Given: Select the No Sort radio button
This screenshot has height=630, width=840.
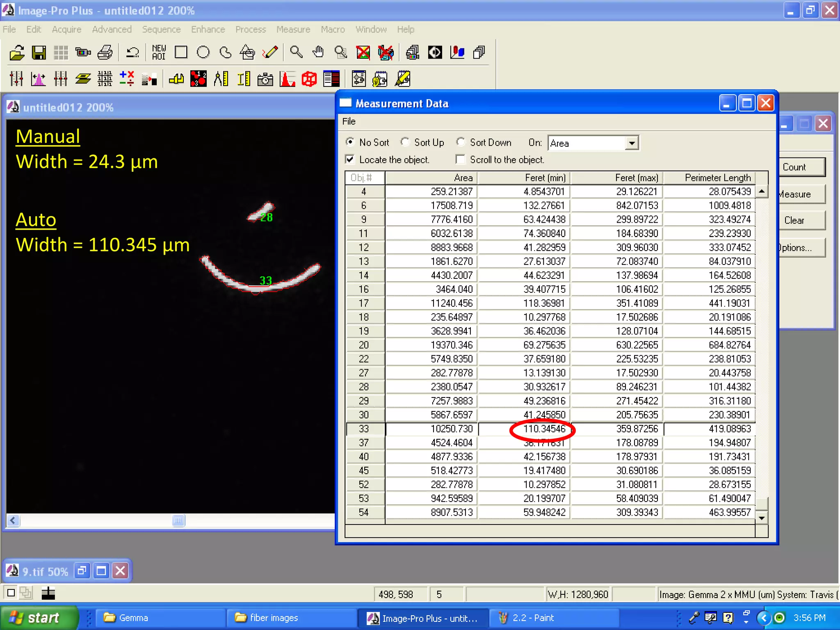Looking at the screenshot, I should (350, 142).
